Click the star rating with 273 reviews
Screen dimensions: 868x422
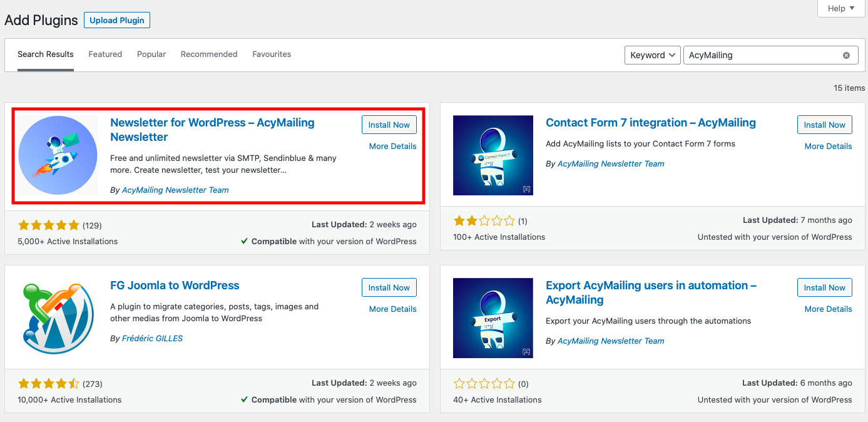point(49,383)
